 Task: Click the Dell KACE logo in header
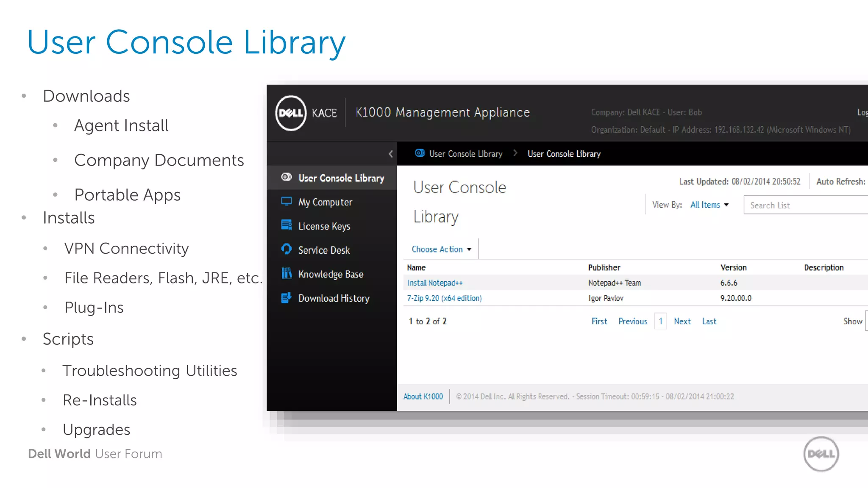point(306,113)
